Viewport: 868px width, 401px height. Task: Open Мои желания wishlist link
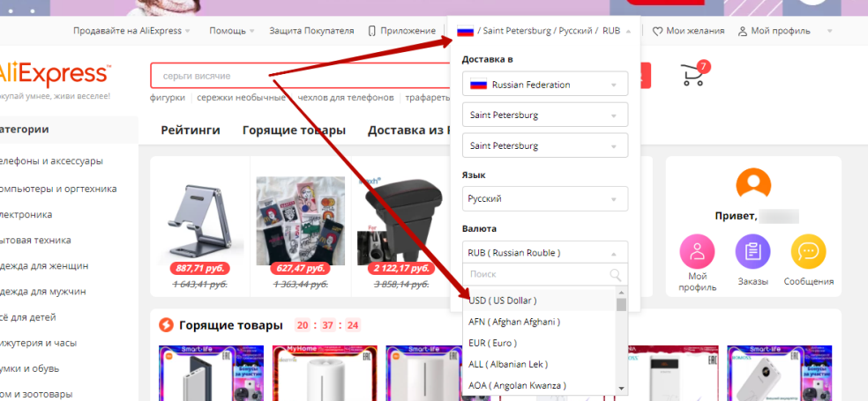[x=695, y=31]
